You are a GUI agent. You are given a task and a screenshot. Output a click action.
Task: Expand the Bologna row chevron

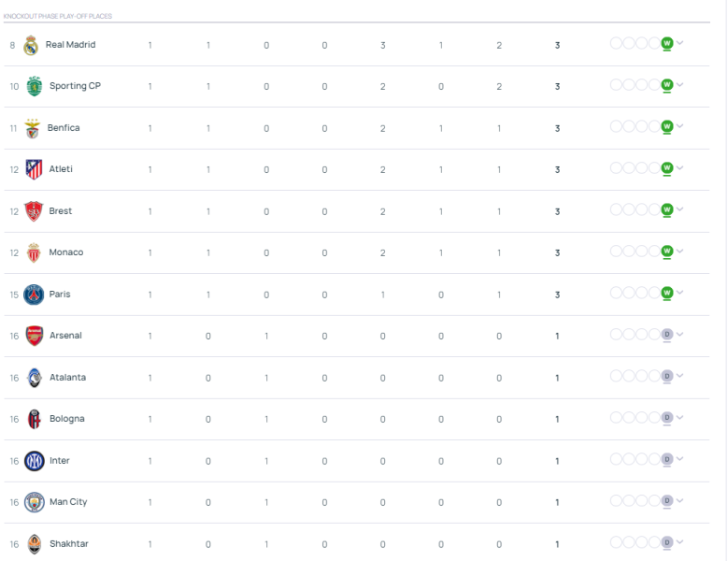tap(680, 417)
